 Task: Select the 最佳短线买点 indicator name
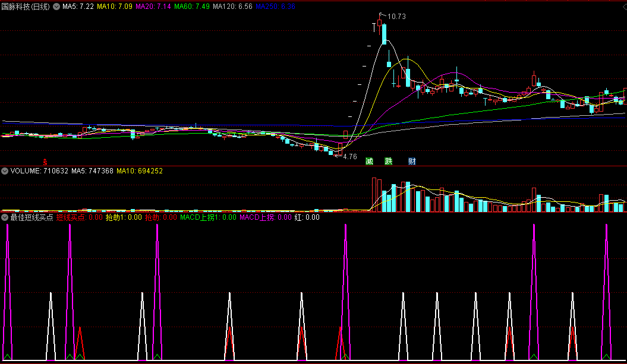pyautogui.click(x=31, y=217)
